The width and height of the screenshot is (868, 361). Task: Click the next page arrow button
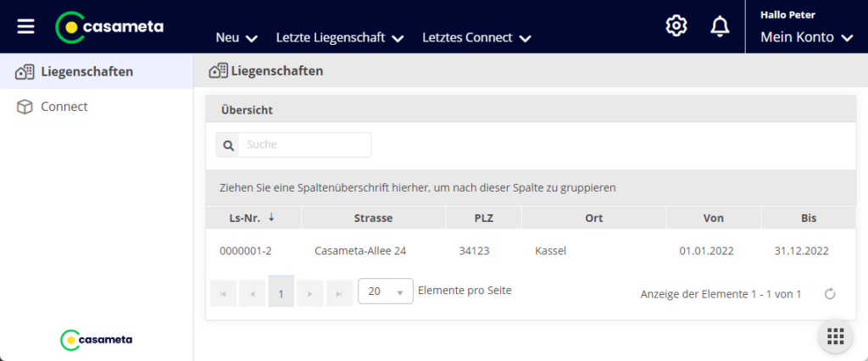310,292
